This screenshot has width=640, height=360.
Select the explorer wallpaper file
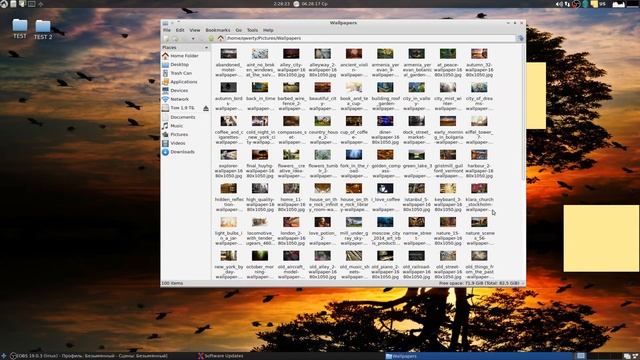(x=229, y=164)
